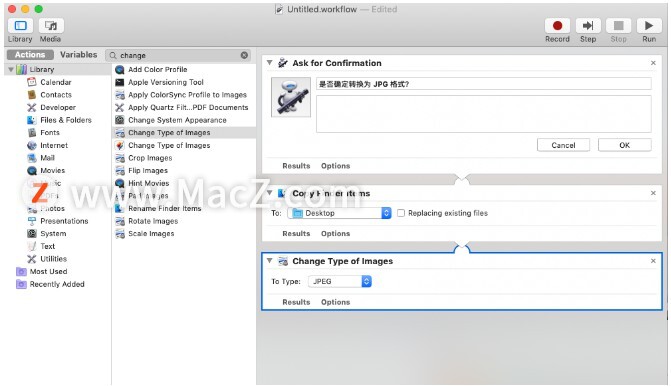Viewport: 671px width, 386px height.
Task: Collapse the Change Type of Images action
Action: pyautogui.click(x=270, y=261)
